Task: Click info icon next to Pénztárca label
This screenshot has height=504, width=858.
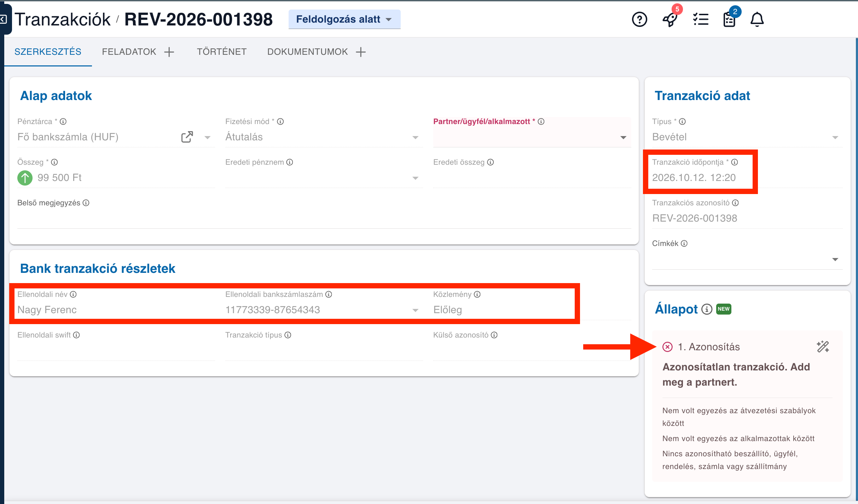Action: pos(63,122)
